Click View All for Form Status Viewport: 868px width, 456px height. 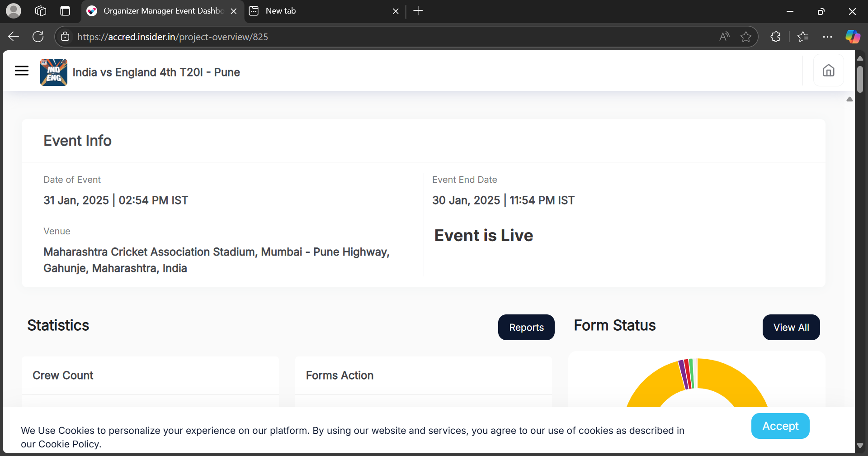(x=791, y=327)
